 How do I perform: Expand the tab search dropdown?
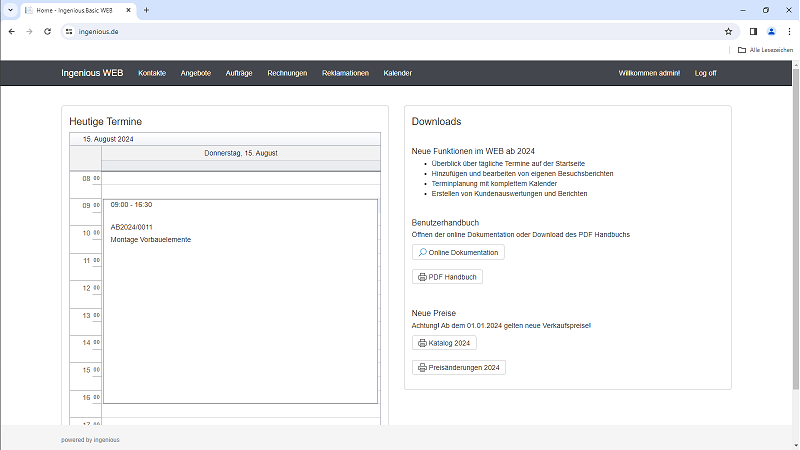pos(10,10)
